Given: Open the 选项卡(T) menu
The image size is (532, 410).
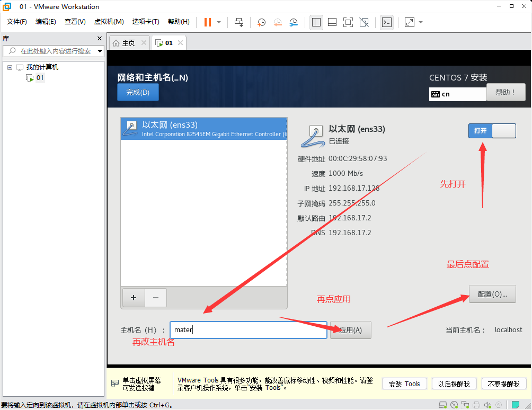Looking at the screenshot, I should tap(146, 22).
